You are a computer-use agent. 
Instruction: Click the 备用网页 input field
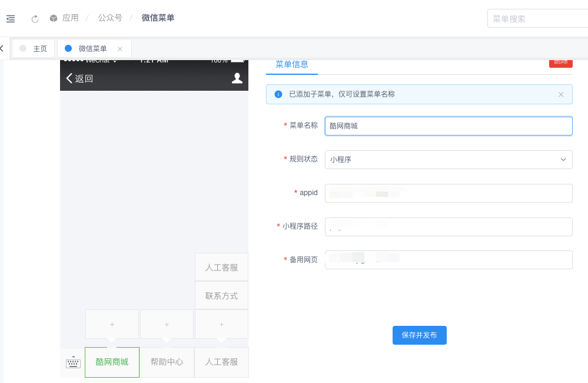tap(449, 260)
